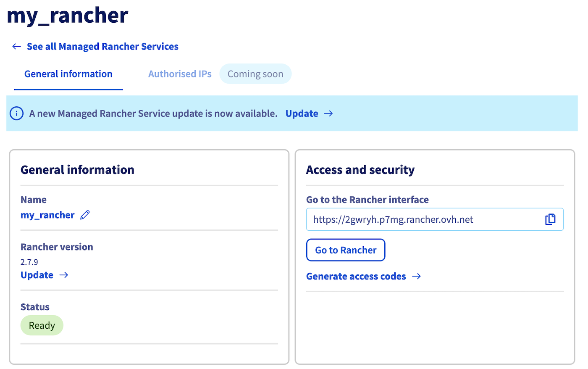Screen dimensions: 588x369
Task: Copy the Rancher interface URL using copy icon
Action: point(551,219)
